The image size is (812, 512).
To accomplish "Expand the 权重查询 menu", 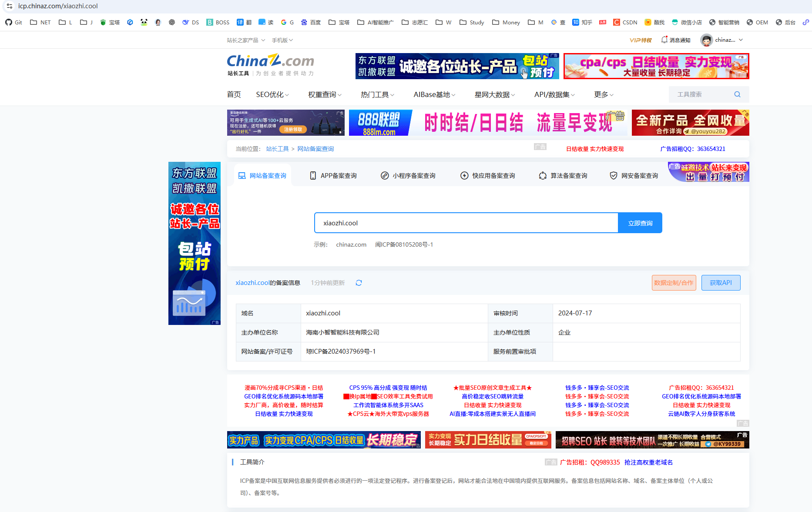I will (x=325, y=94).
